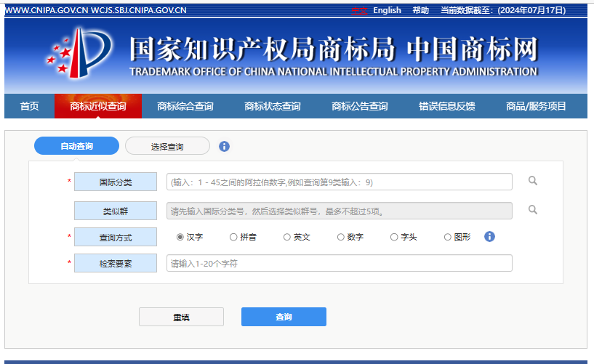594x364 pixels.
Task: Click the 中文 language link
Action: (x=359, y=10)
